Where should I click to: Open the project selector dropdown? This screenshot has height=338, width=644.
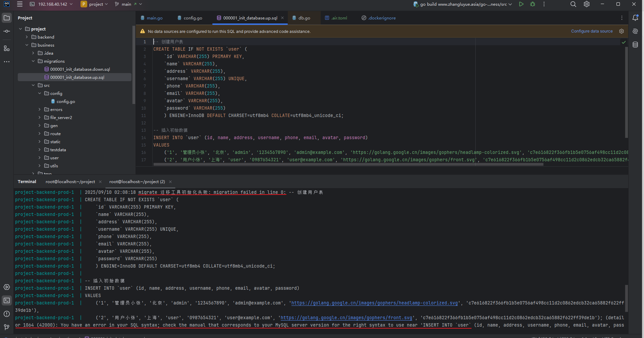[94, 4]
